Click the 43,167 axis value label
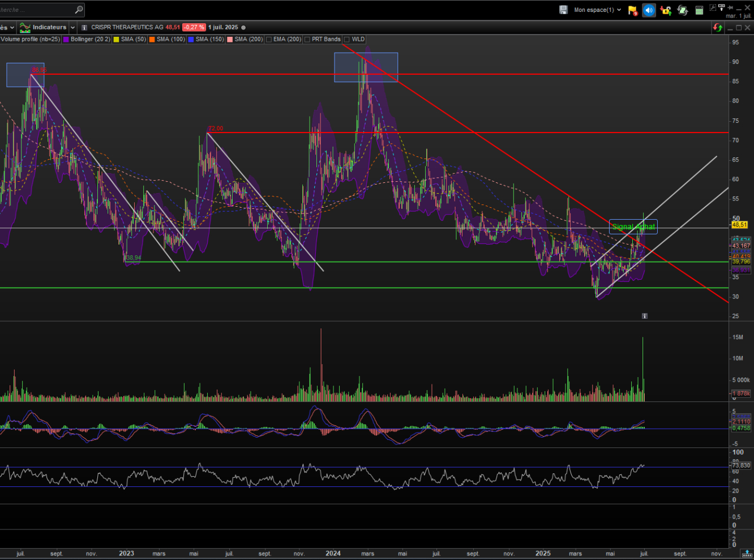The height and width of the screenshot is (560, 754). (741, 246)
